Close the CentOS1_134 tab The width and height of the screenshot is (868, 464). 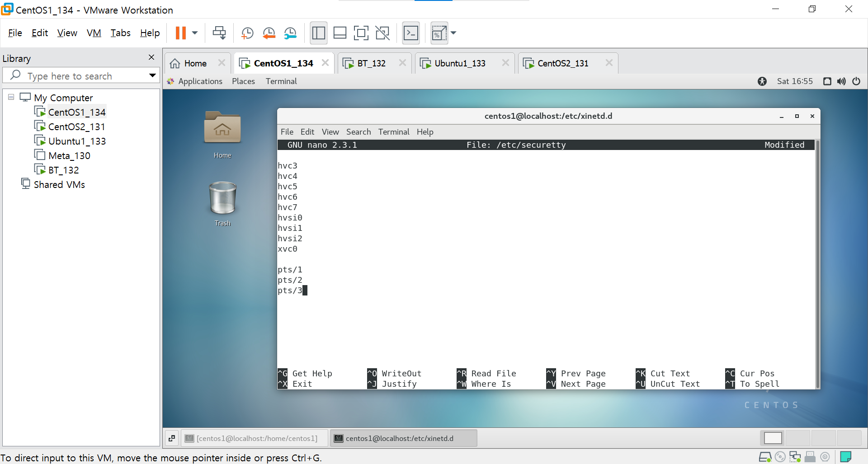point(325,63)
